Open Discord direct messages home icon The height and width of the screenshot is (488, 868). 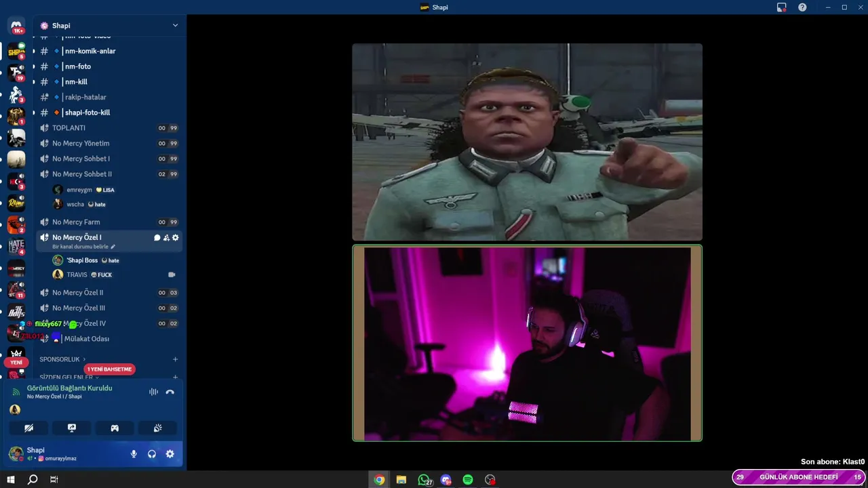(x=16, y=26)
